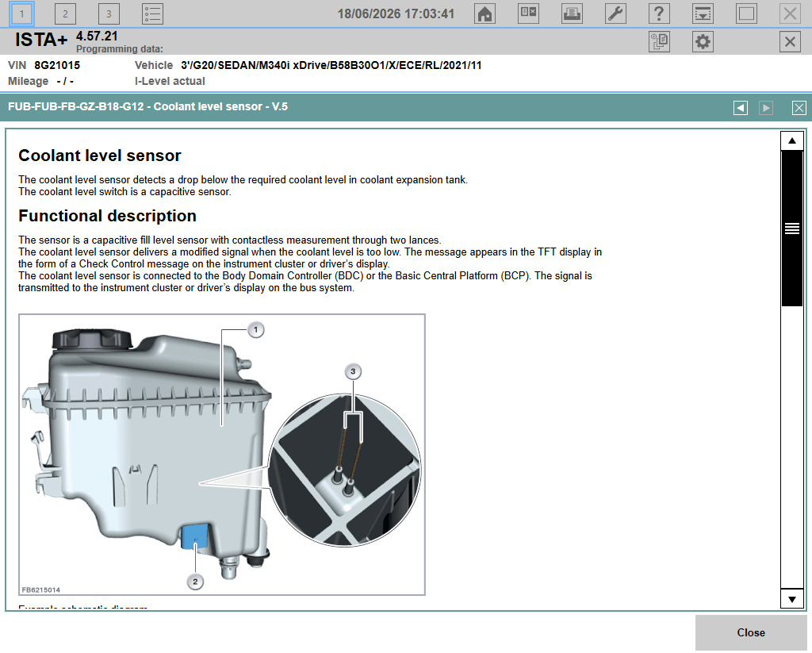Go to previous document with left arrow
Screen dimensions: 812x653
click(x=741, y=108)
